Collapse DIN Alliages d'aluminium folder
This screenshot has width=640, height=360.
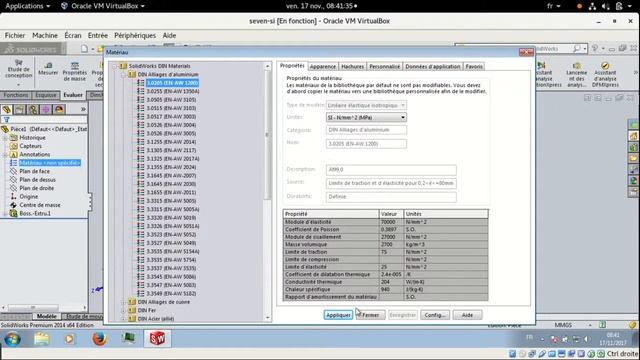pyautogui.click(x=124, y=75)
